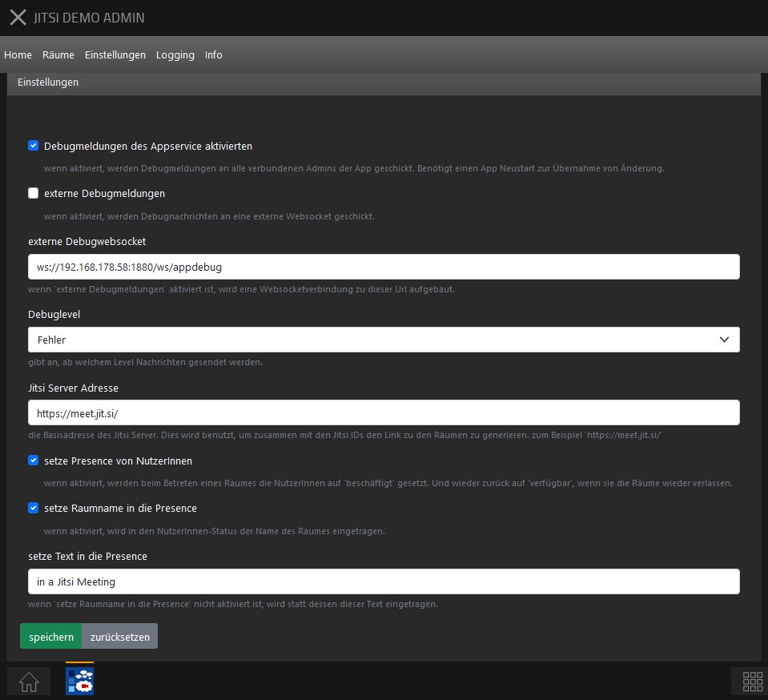
Task: Enable externe Debugmeldungen checkbox
Action: (34, 193)
